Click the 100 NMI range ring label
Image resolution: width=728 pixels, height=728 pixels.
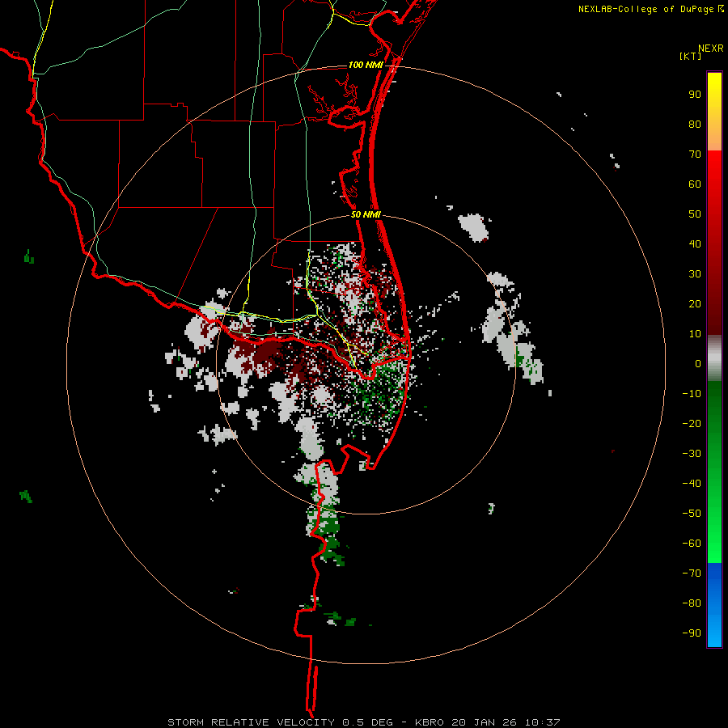pos(366,65)
